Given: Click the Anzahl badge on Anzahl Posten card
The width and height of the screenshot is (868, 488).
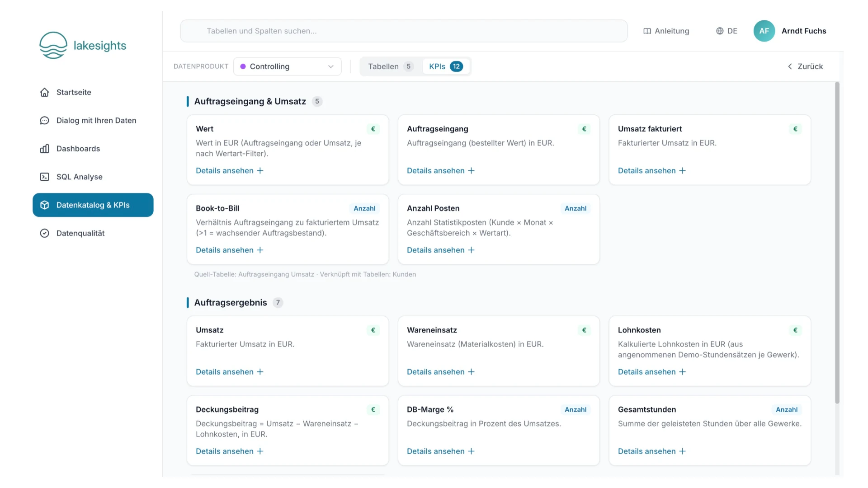Looking at the screenshot, I should 576,208.
